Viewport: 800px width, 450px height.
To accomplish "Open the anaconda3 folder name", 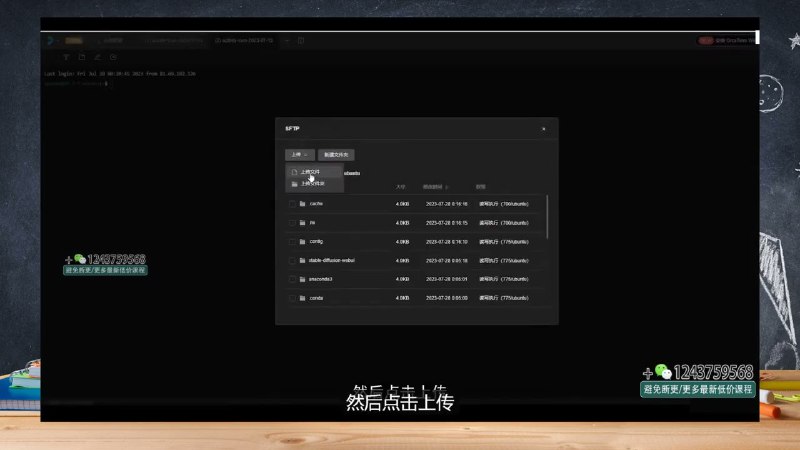I will coord(320,279).
